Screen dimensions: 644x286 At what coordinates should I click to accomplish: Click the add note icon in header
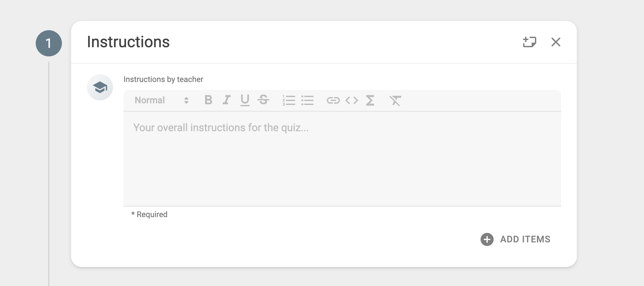pyautogui.click(x=529, y=42)
